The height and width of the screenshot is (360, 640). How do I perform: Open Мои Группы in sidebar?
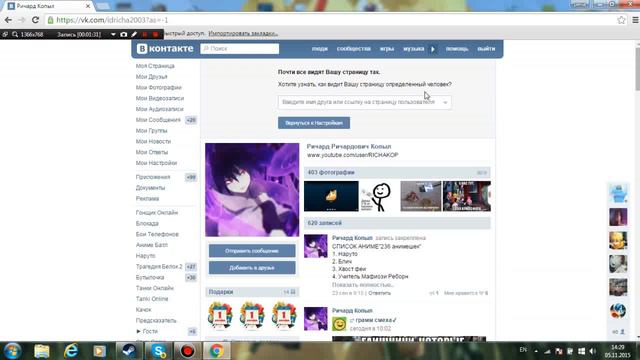(x=151, y=131)
